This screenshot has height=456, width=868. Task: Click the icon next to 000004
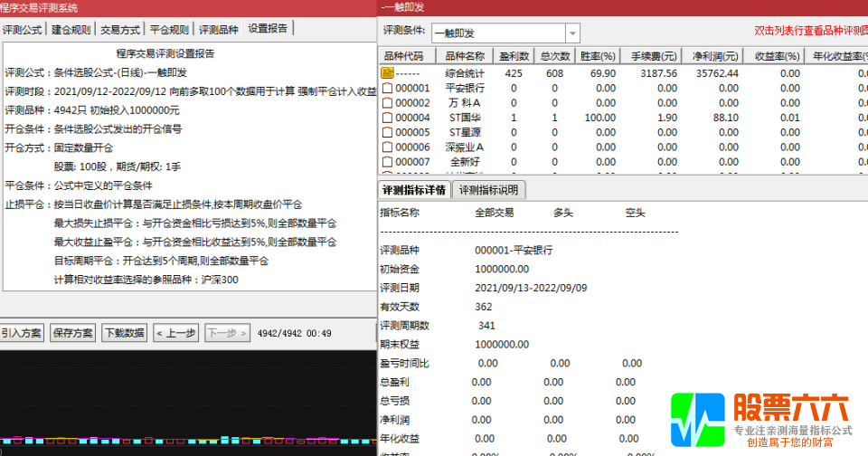pos(387,118)
